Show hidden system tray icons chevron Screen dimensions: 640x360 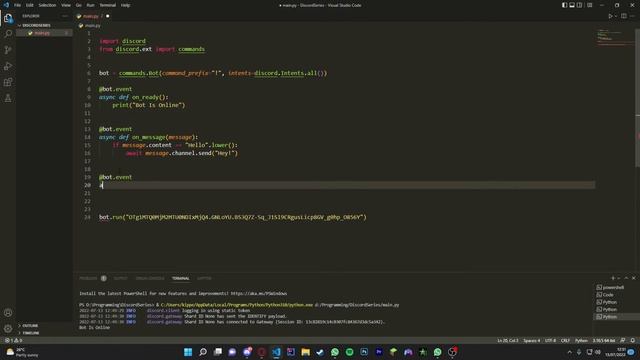569,352
